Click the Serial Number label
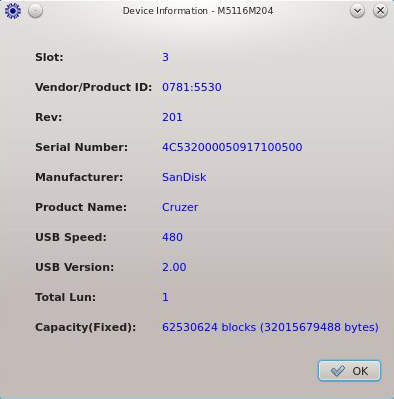This screenshot has width=394, height=399. point(81,147)
